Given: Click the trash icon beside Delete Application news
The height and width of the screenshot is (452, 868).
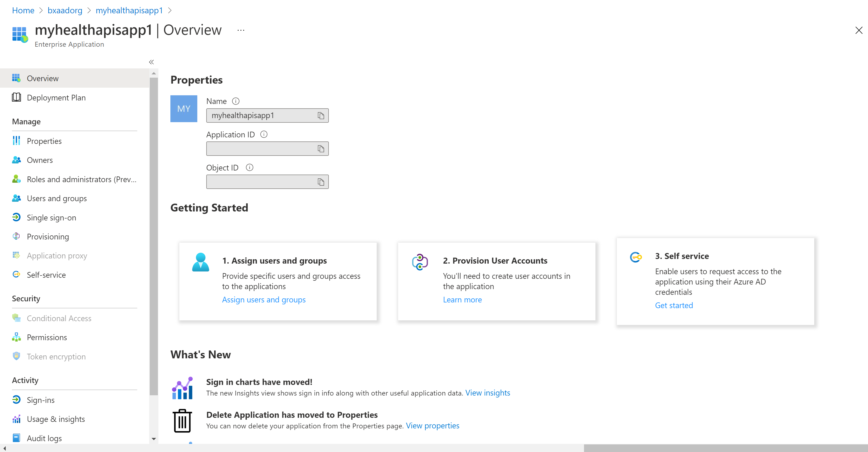Looking at the screenshot, I should pyautogui.click(x=182, y=421).
